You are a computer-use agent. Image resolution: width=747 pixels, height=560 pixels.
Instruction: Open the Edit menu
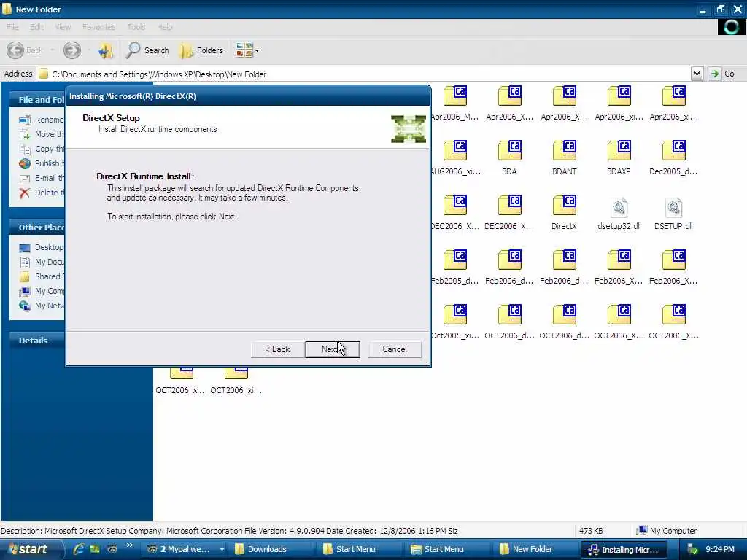36,27
